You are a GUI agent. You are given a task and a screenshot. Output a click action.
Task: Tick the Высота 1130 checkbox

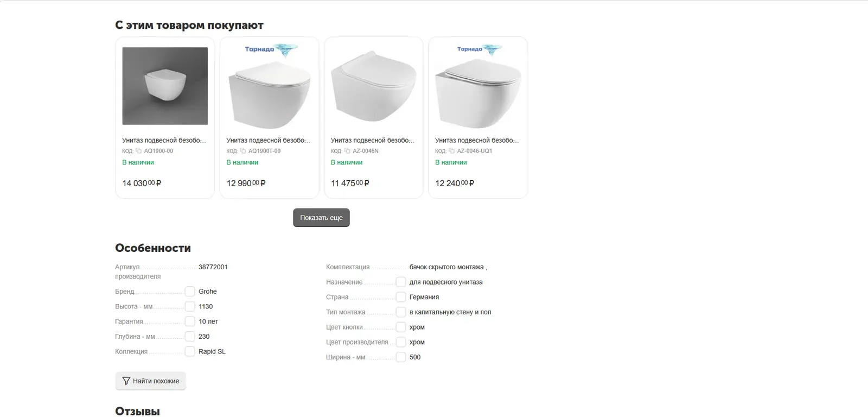point(190,307)
